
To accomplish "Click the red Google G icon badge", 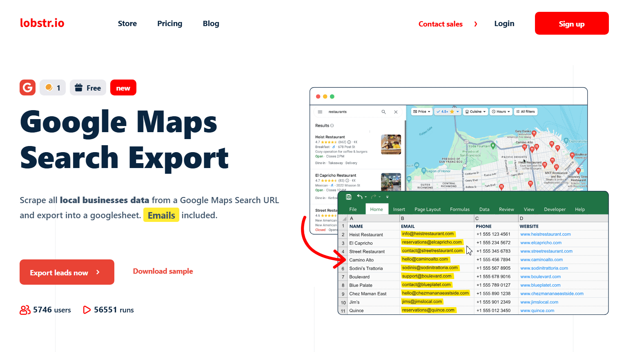I will pyautogui.click(x=27, y=88).
